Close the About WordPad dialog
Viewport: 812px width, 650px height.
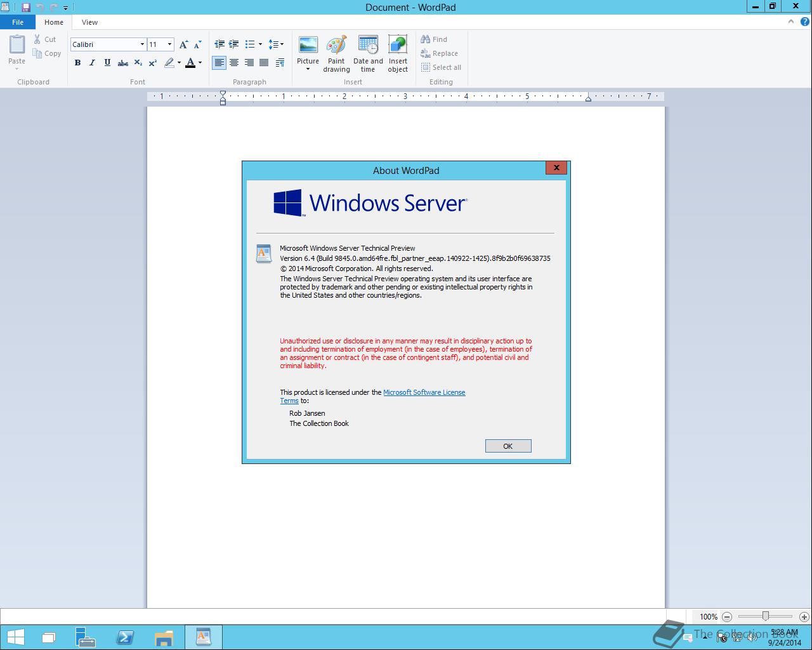click(x=556, y=168)
